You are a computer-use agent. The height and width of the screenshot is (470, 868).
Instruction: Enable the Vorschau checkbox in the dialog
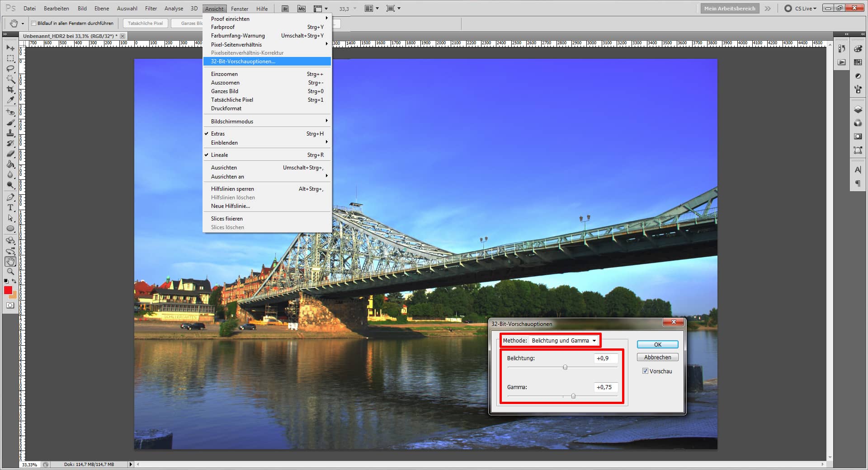645,371
